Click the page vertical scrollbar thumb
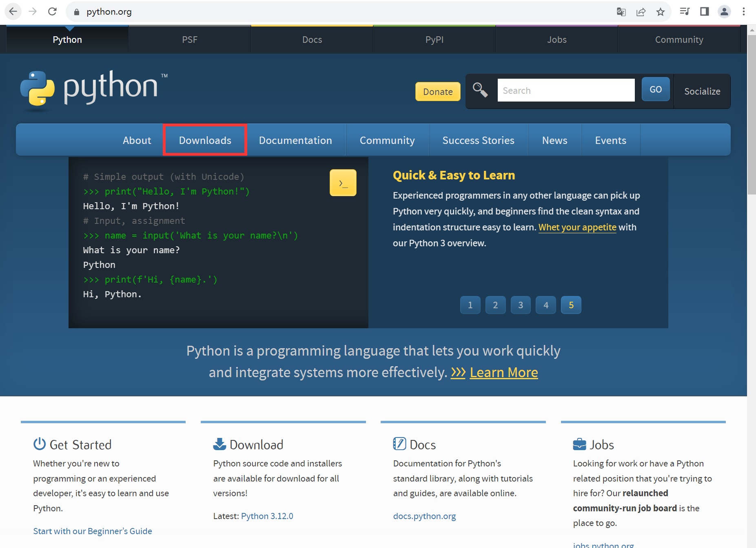The image size is (756, 548). (x=752, y=115)
